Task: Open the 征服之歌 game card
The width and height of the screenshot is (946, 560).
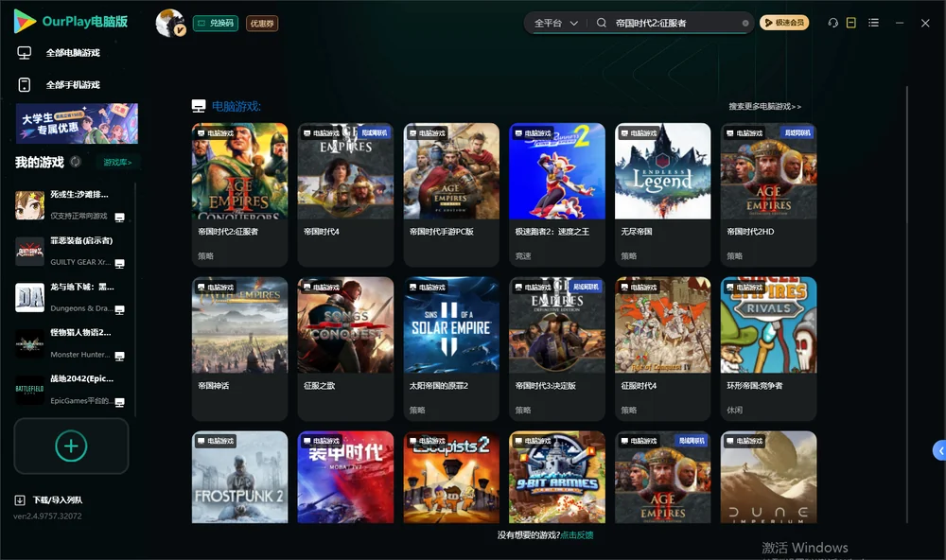Action: click(x=345, y=348)
